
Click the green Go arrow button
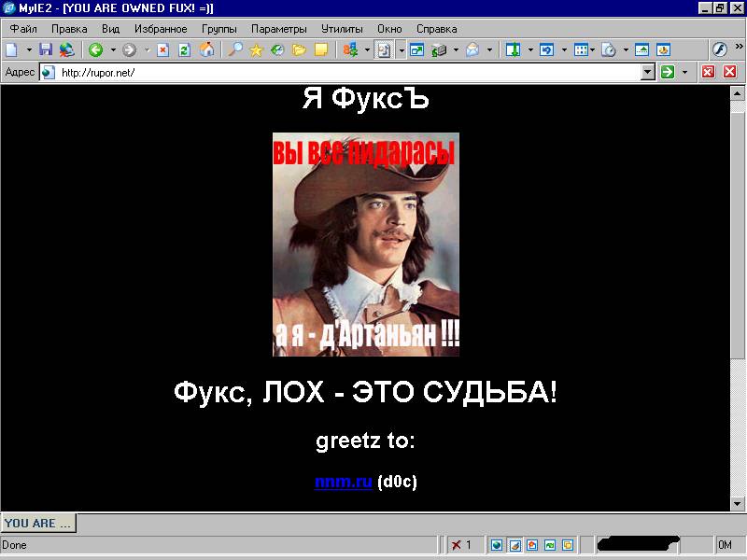click(x=668, y=73)
